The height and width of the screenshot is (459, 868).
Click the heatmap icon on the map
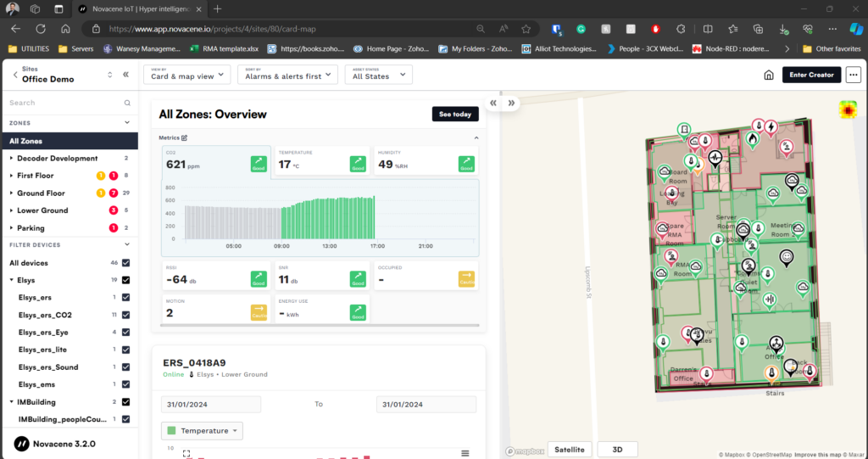(847, 109)
